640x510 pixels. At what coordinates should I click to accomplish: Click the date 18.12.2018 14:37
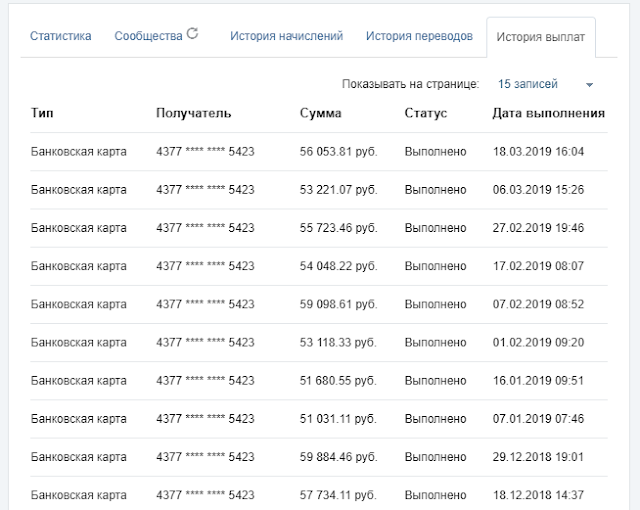pyautogui.click(x=538, y=495)
